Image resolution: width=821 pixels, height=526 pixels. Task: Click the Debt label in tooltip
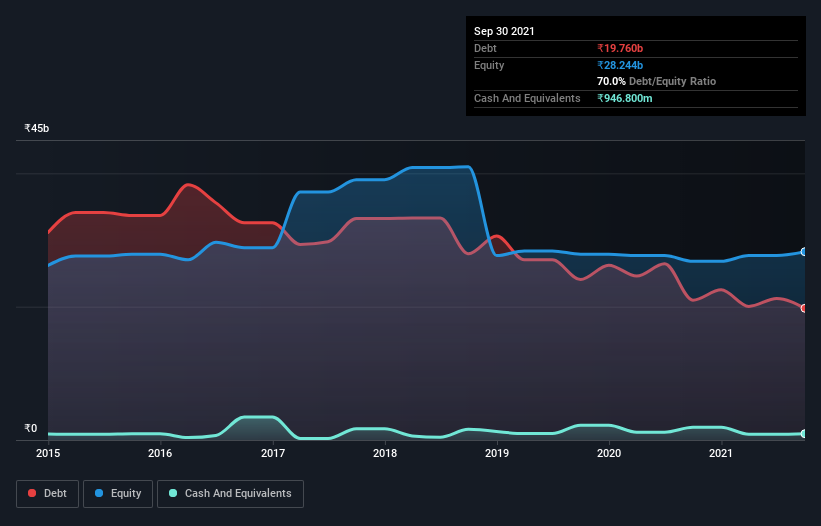pyautogui.click(x=485, y=48)
